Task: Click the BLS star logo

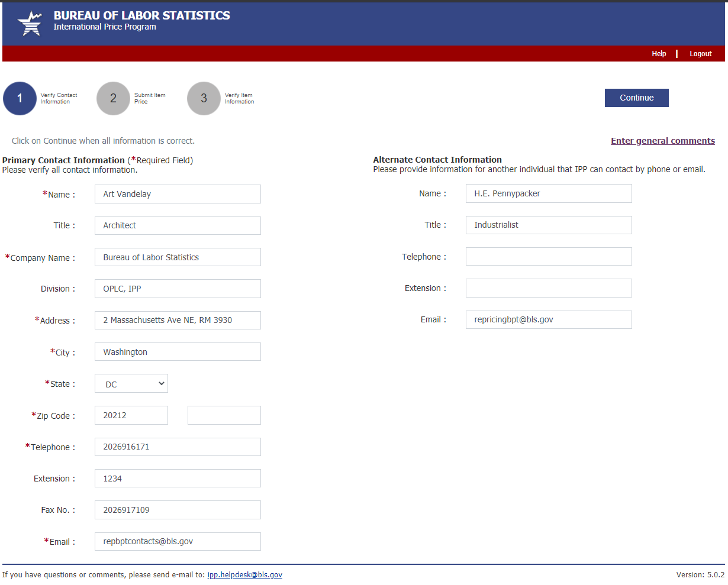Action: click(30, 24)
